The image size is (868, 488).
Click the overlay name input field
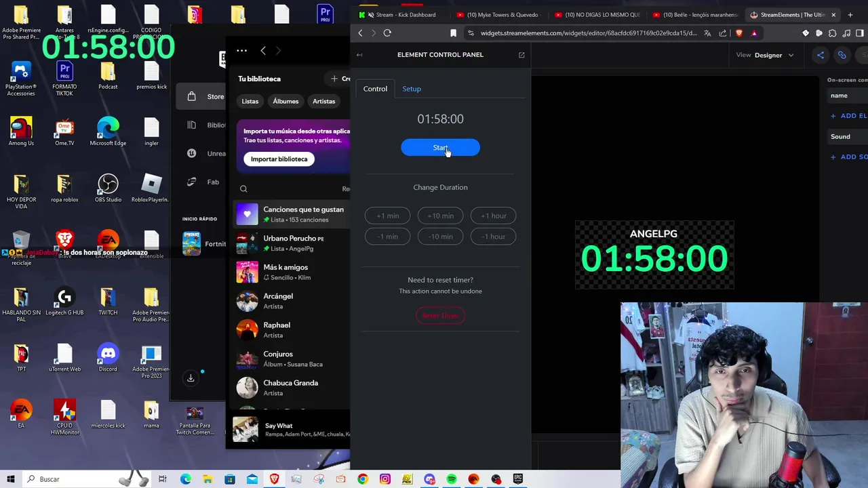[848, 96]
